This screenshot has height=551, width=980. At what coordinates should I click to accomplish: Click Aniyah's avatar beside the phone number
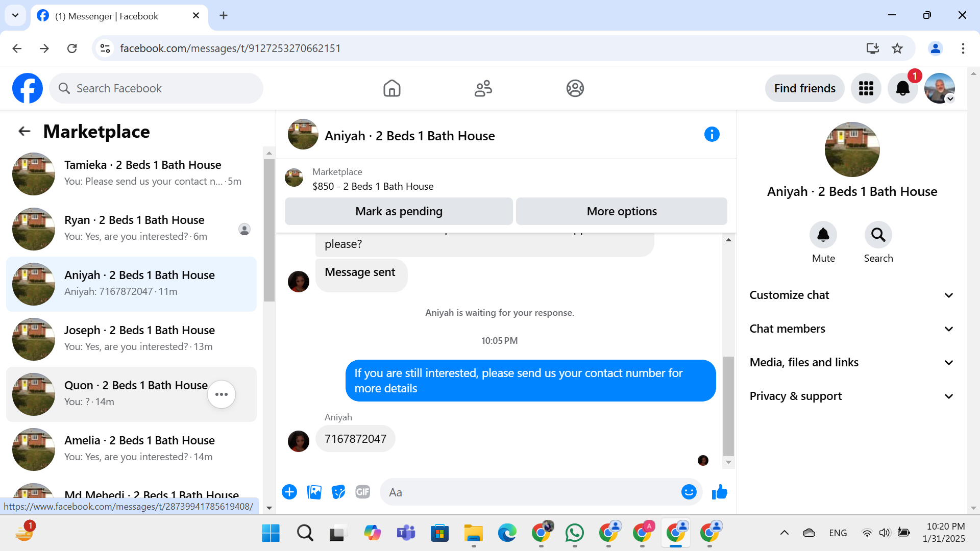[299, 441]
